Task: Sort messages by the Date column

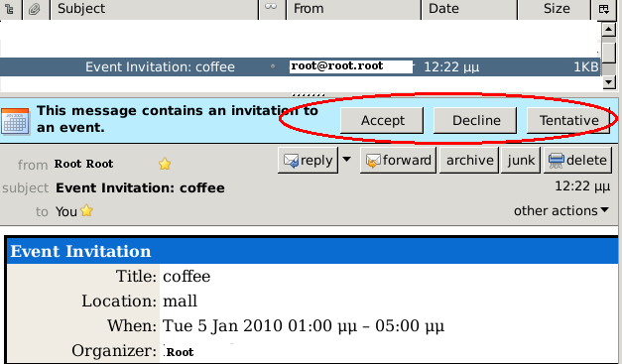Action: pos(469,9)
